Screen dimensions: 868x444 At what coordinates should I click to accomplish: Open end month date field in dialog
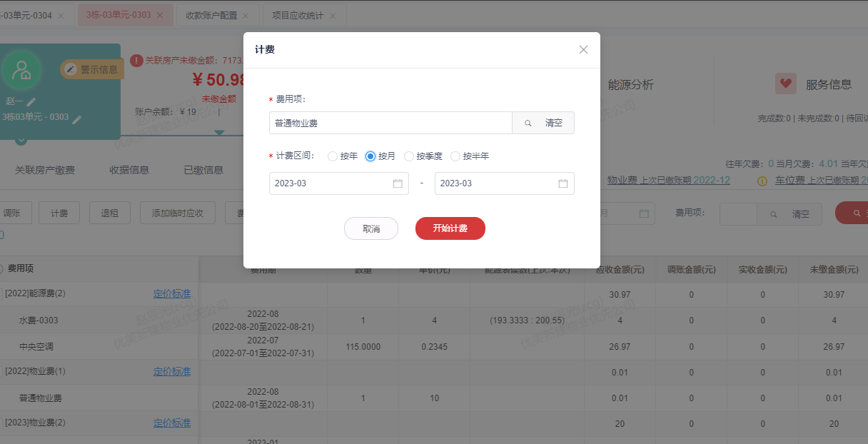(505, 183)
